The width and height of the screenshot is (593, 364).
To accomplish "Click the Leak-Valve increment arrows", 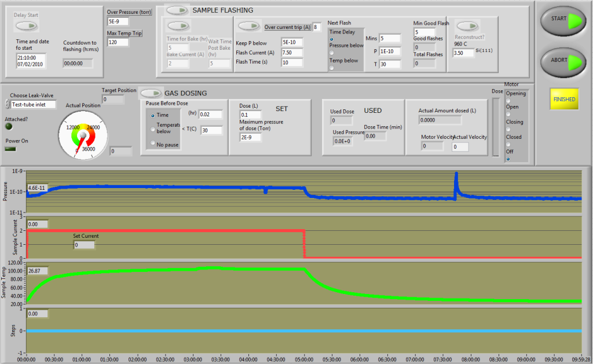I will coord(8,104).
